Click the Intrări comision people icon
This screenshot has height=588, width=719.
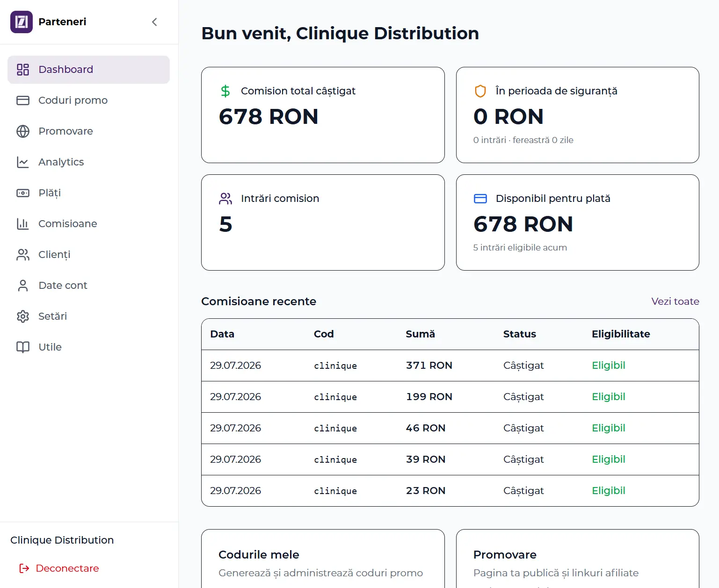pyautogui.click(x=225, y=199)
